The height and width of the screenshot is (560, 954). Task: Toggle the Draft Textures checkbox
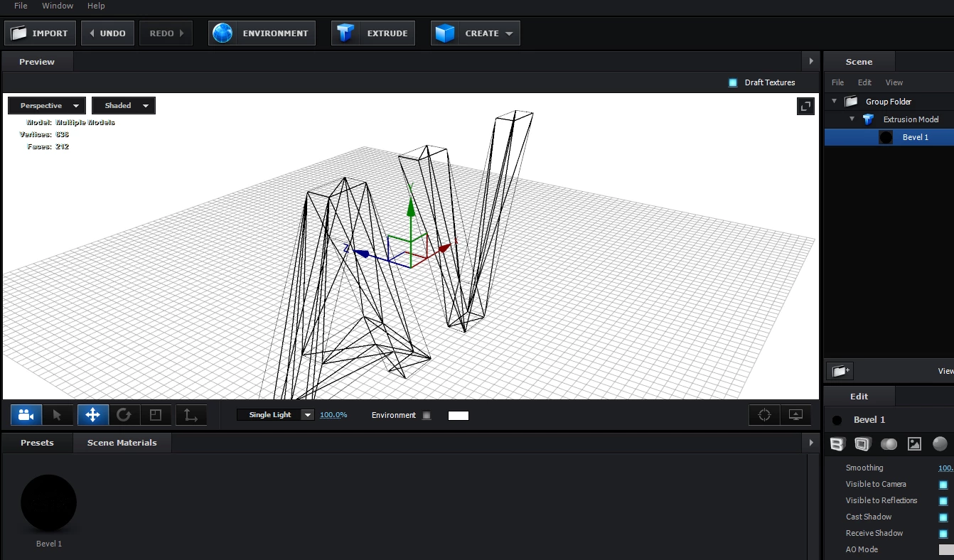point(733,82)
